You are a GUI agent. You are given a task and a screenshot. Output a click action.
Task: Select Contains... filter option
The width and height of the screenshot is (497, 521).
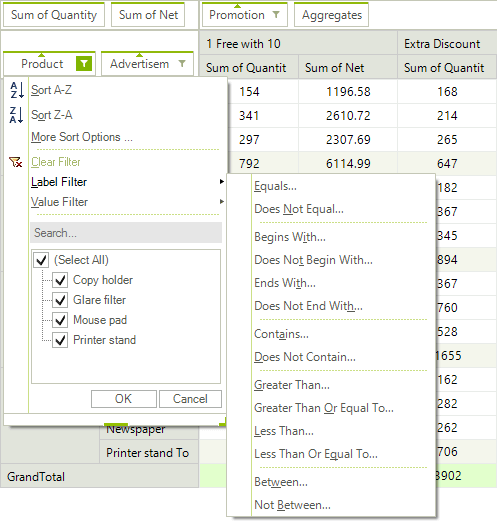(x=281, y=334)
